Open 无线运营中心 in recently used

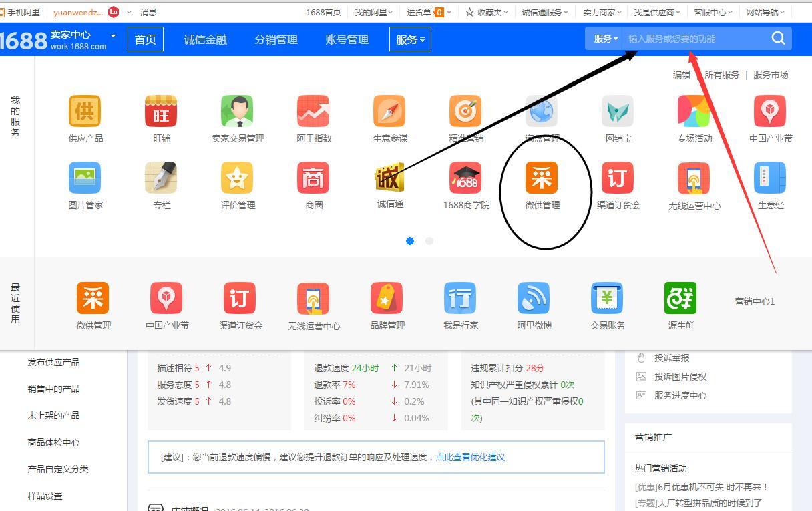coord(313,298)
